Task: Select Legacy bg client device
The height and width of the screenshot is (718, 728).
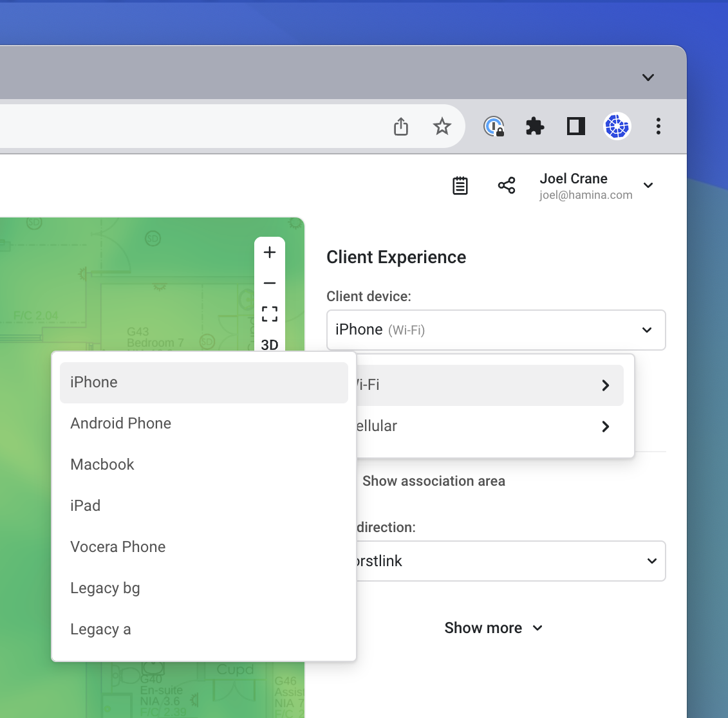Action: click(x=204, y=588)
